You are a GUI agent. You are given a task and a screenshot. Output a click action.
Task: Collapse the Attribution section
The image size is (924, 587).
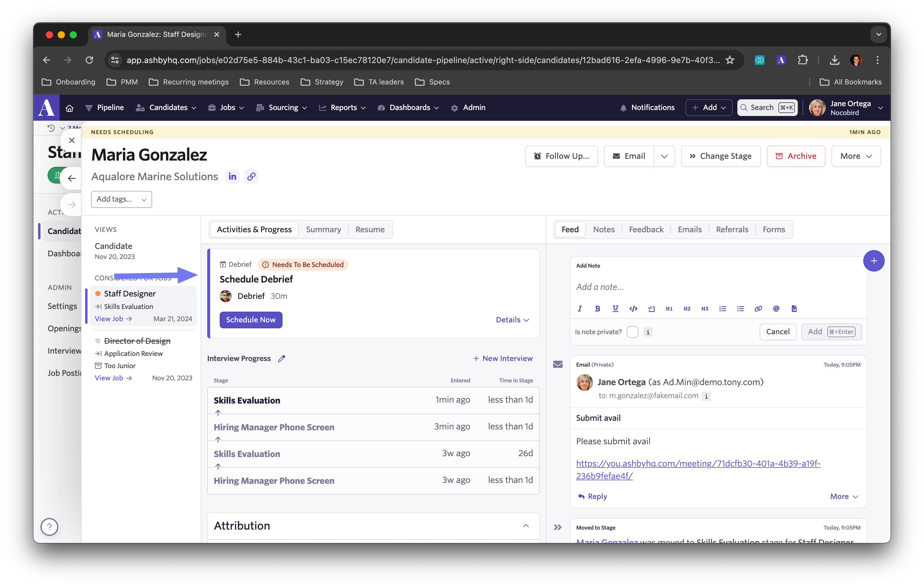tap(526, 526)
